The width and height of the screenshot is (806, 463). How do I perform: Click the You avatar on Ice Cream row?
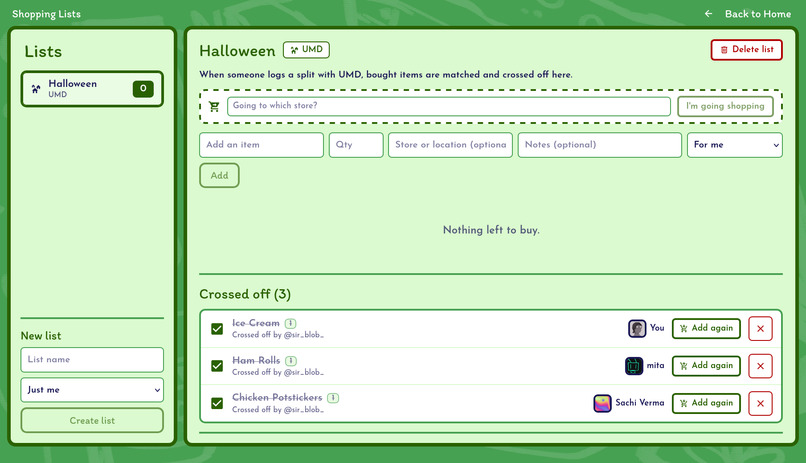coord(637,328)
